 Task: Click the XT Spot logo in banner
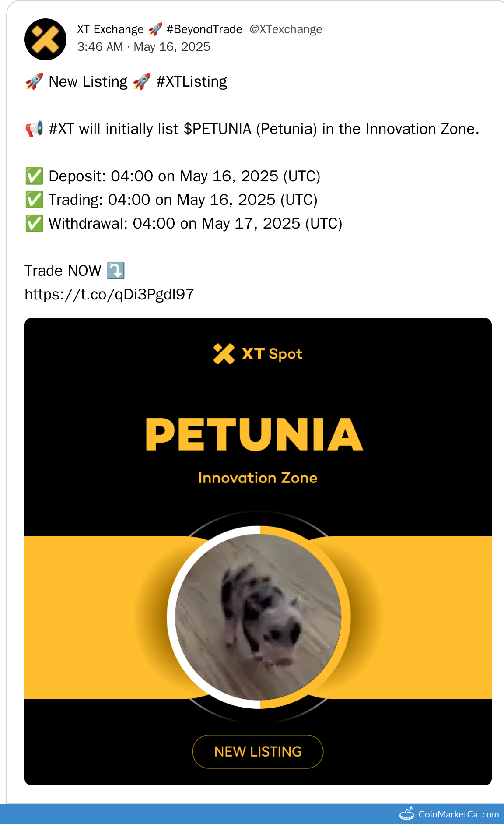pos(258,354)
